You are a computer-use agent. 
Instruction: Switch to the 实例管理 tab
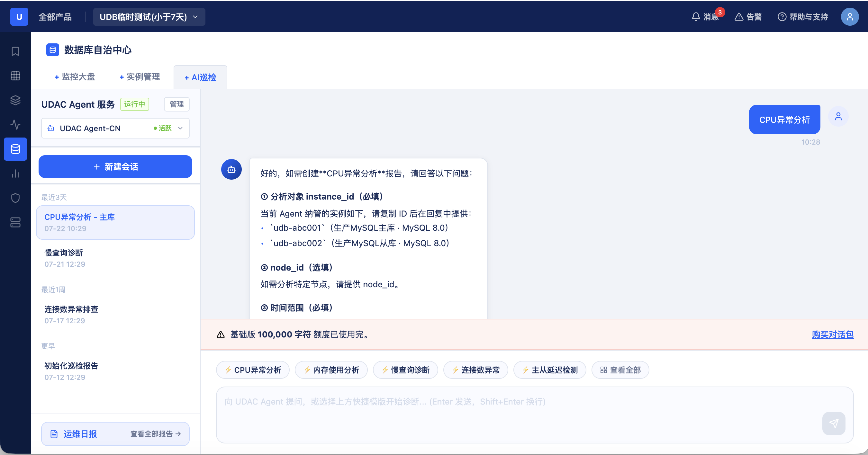click(140, 77)
